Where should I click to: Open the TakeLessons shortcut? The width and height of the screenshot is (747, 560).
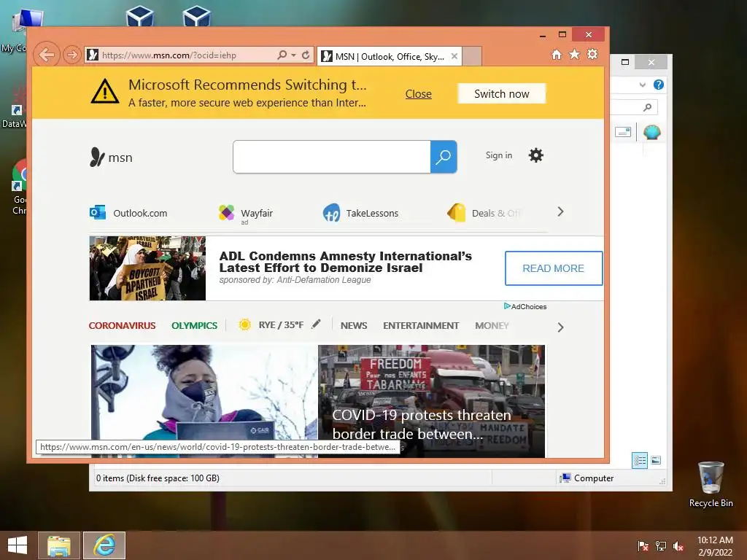[360, 214]
